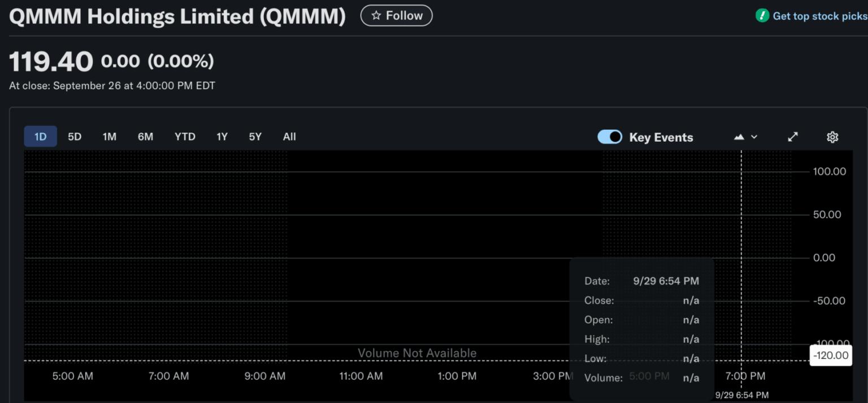
Task: Click the green top stock picks icon
Action: pyautogui.click(x=762, y=16)
